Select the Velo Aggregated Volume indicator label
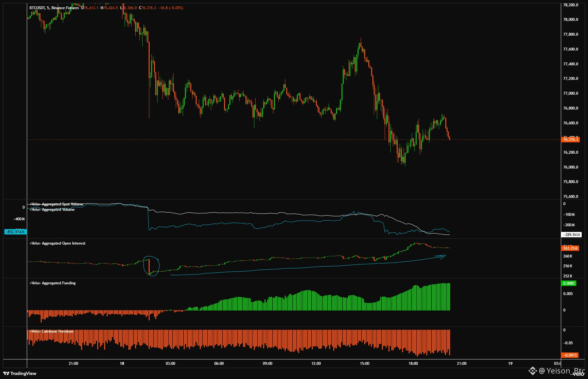Screen dimensions: 588x379 pos(52,210)
